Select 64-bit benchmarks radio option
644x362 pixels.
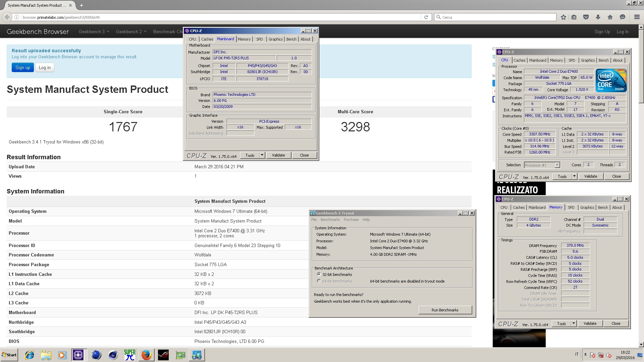[319, 281]
